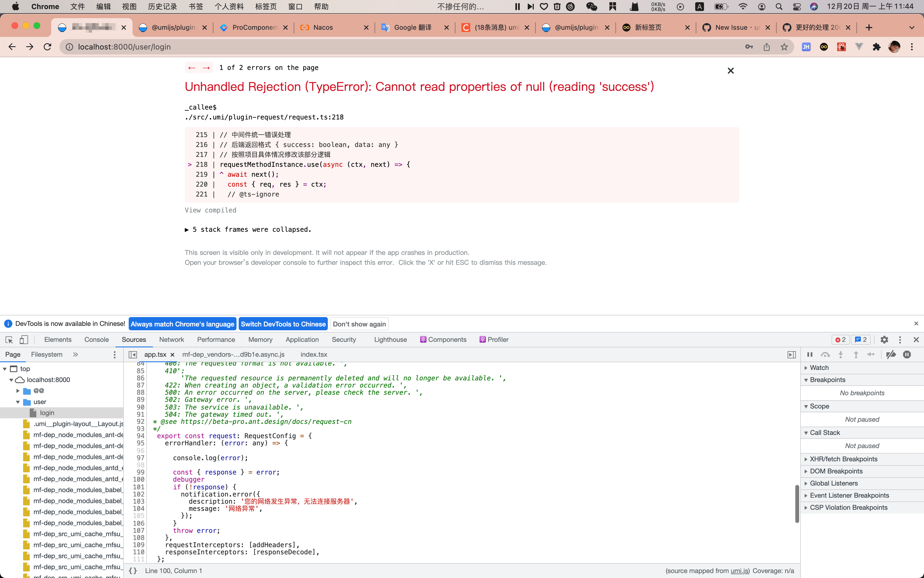Expand the 5 collapsed stack frames

(x=248, y=229)
